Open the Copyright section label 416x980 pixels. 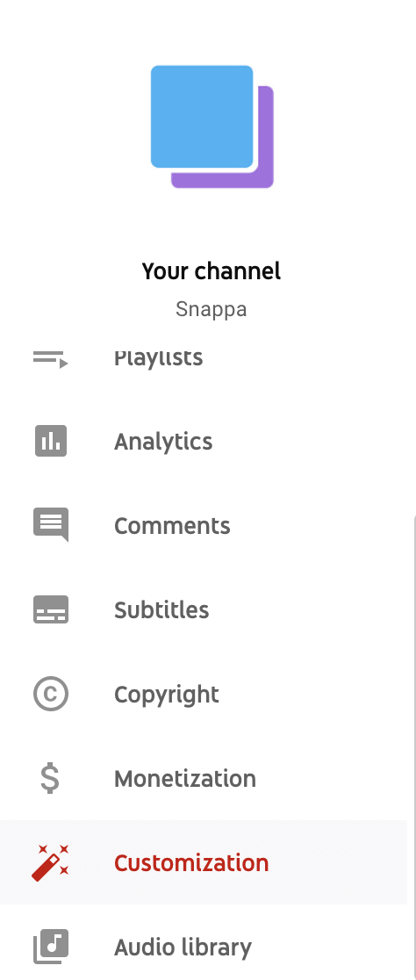click(166, 695)
